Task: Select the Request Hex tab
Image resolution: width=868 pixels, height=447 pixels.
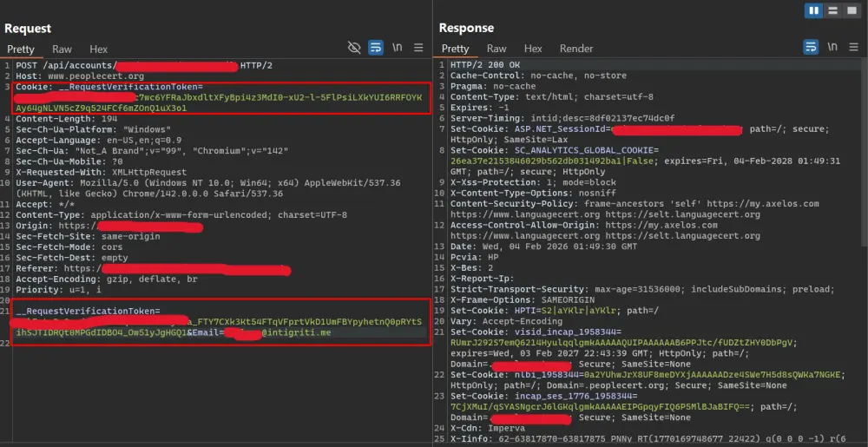Action: coord(99,49)
